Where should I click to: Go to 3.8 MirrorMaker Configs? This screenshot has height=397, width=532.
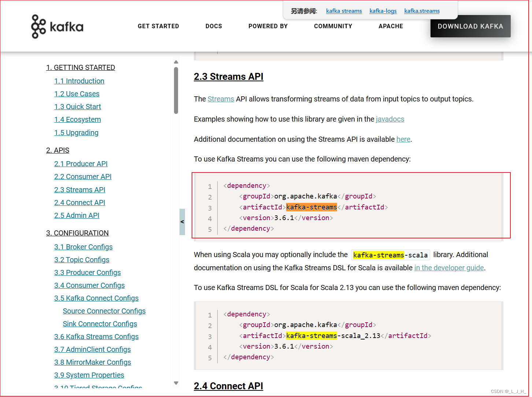92,362
